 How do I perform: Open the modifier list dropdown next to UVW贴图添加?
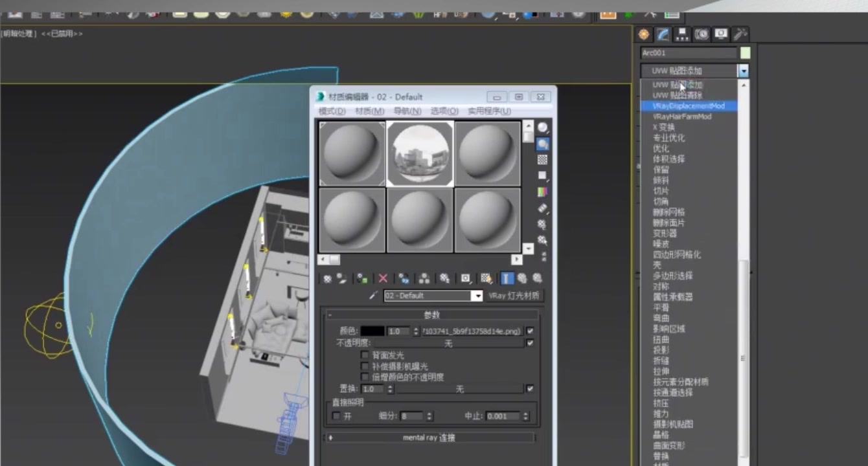coord(743,71)
